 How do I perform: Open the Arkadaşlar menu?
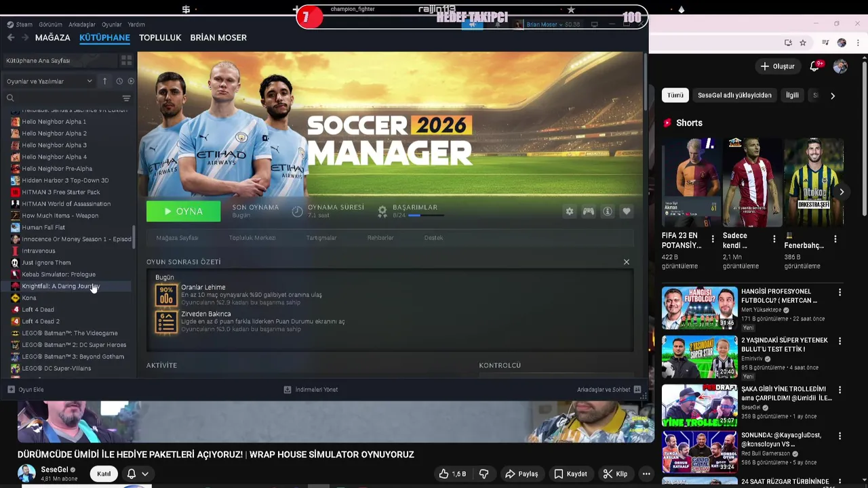coord(82,24)
